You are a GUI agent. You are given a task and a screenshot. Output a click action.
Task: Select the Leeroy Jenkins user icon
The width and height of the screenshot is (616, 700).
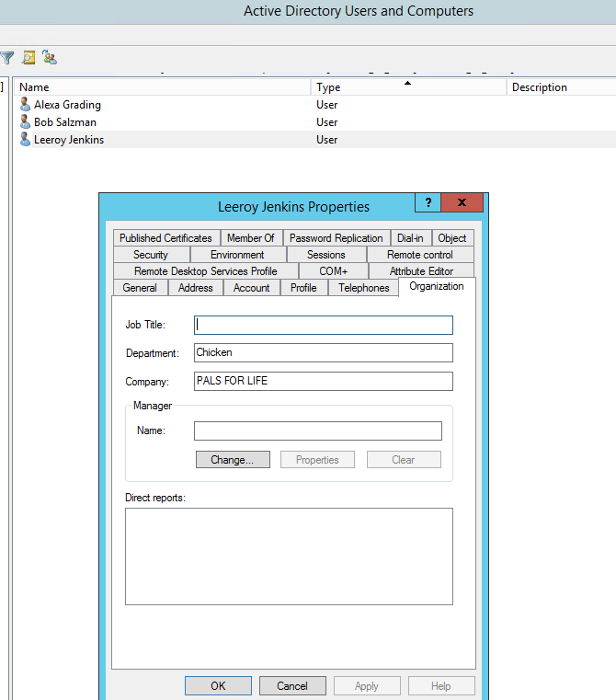click(x=25, y=140)
